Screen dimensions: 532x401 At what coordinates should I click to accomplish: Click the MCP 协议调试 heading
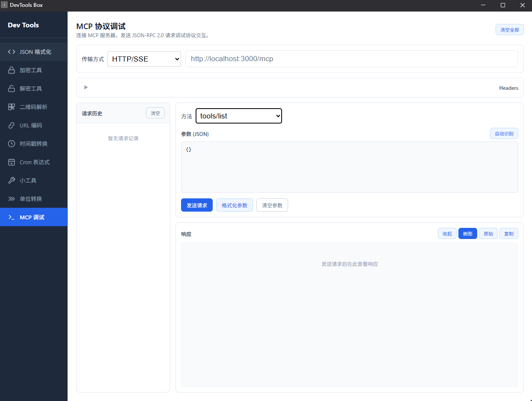click(101, 27)
